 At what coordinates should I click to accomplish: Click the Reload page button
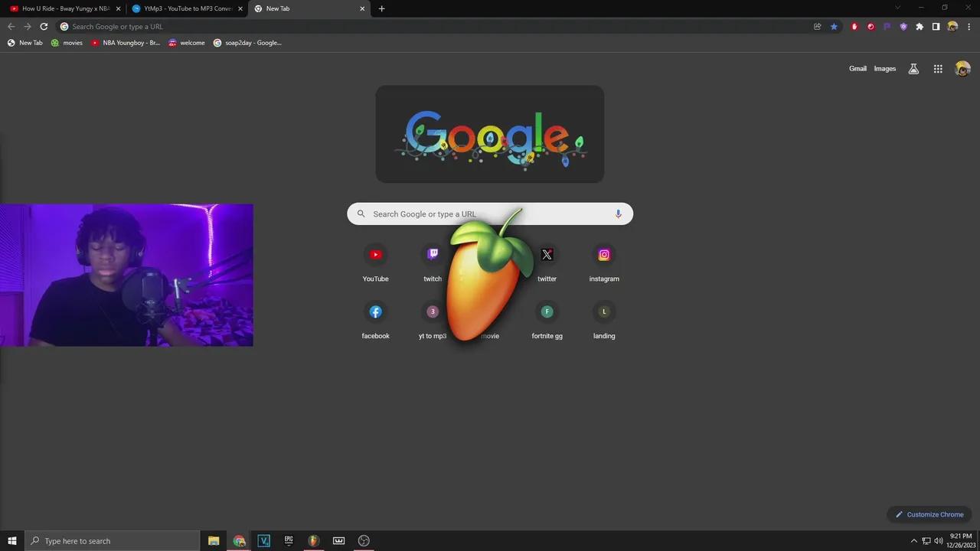pos(44,27)
